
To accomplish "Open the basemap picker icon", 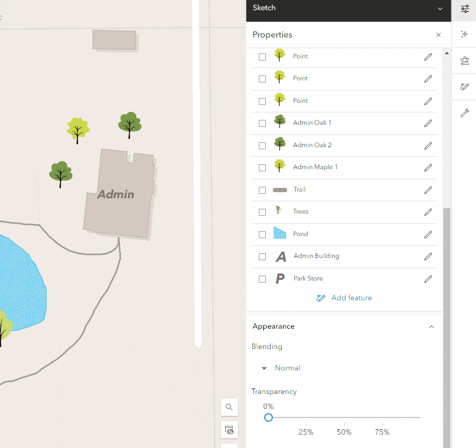I will click(229, 430).
